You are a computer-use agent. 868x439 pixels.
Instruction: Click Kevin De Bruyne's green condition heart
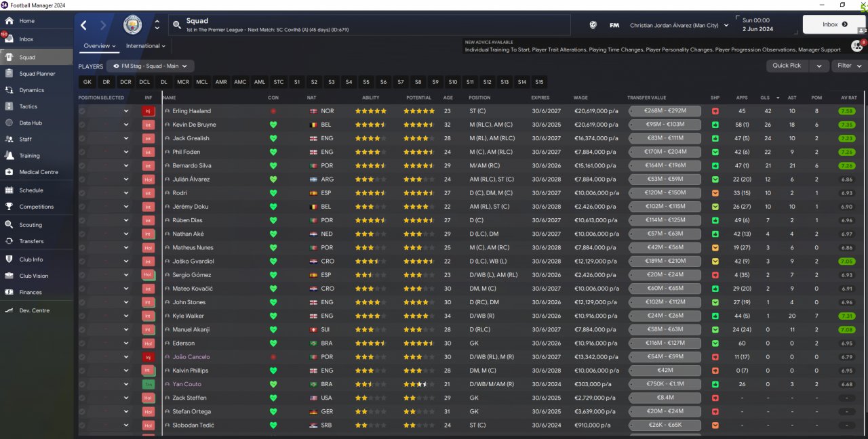click(273, 125)
